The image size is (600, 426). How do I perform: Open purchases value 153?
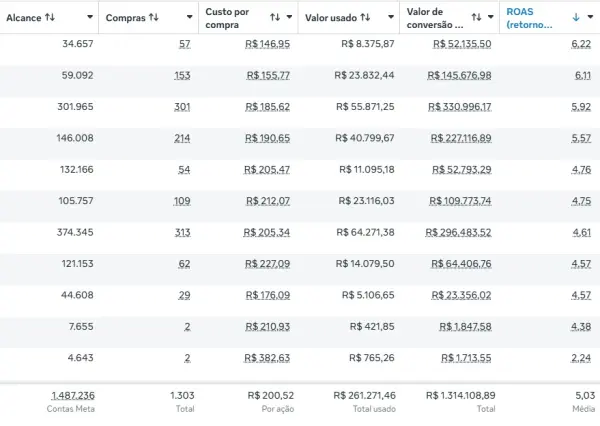pyautogui.click(x=182, y=75)
